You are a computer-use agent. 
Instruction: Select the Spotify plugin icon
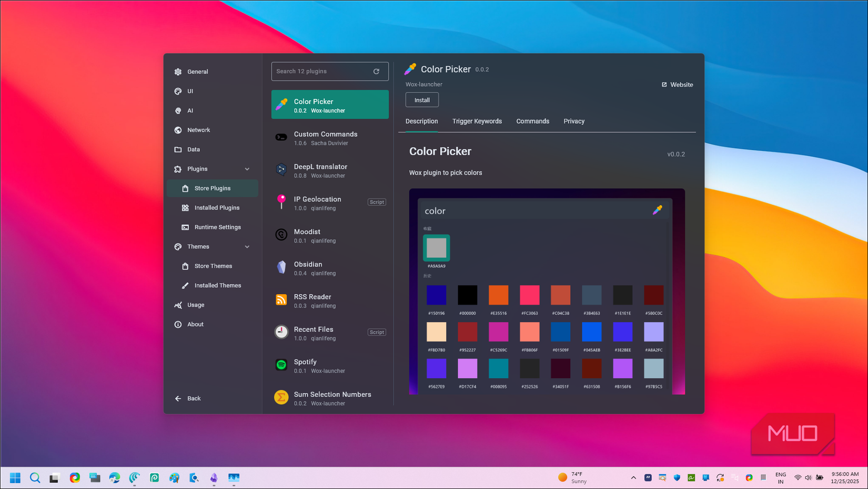[281, 365]
